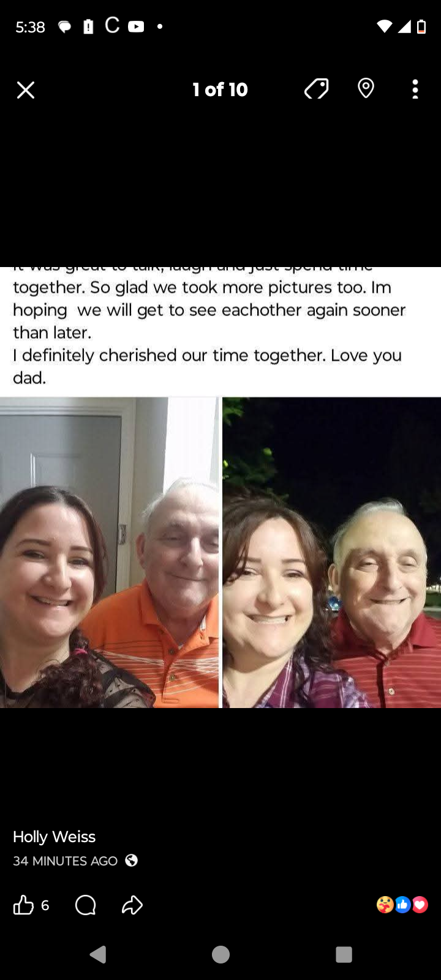The height and width of the screenshot is (980, 441).
Task: Like the photo with thumbs-up icon
Action: tap(23, 905)
